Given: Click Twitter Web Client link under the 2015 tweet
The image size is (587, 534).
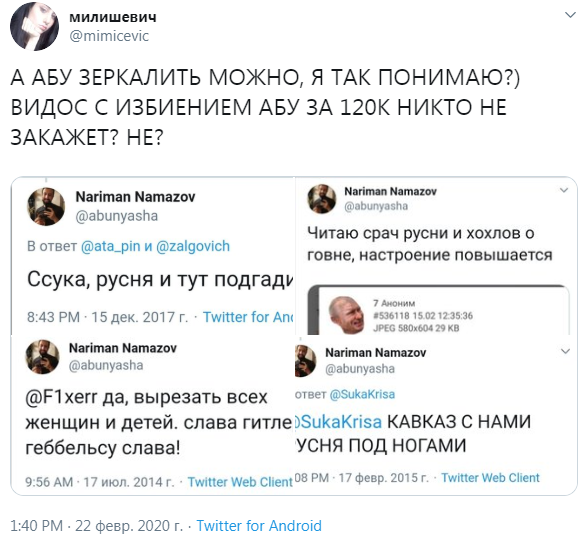Looking at the screenshot, I should coord(490,478).
